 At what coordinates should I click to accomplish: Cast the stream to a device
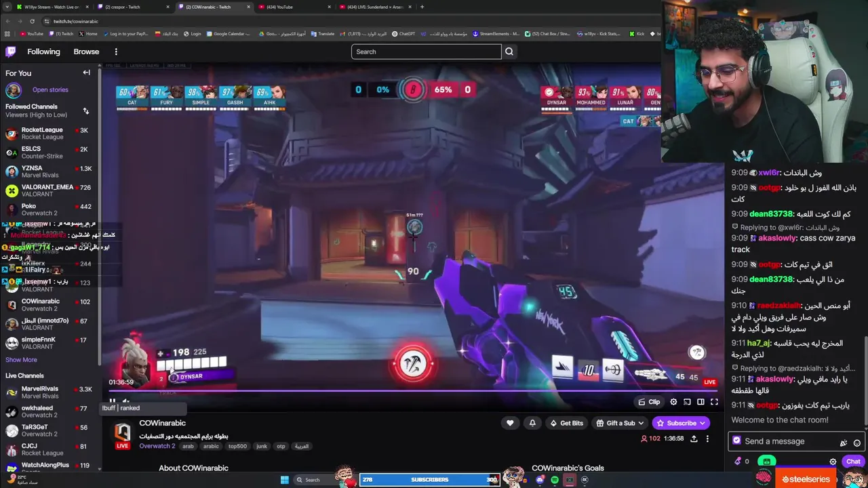coord(687,402)
